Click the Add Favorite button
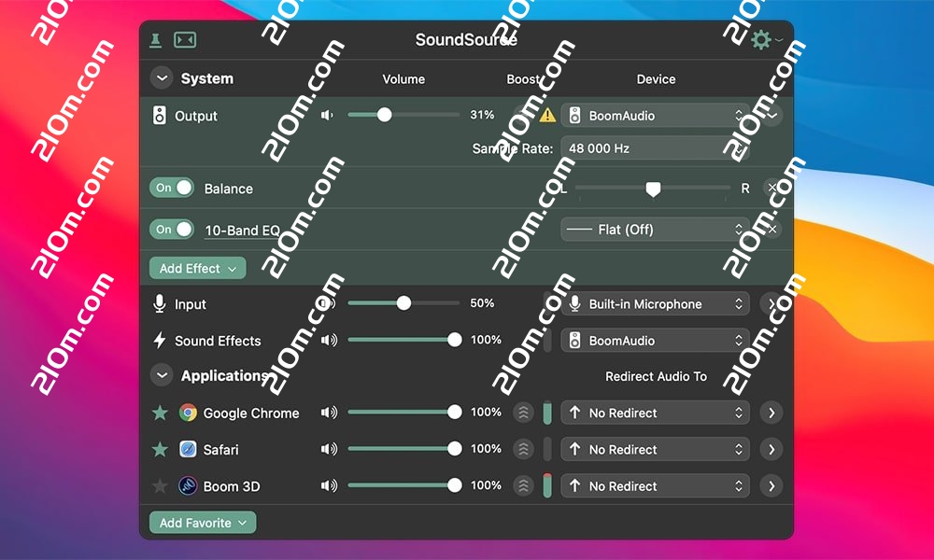Screen dimensions: 934x560 (x=202, y=524)
